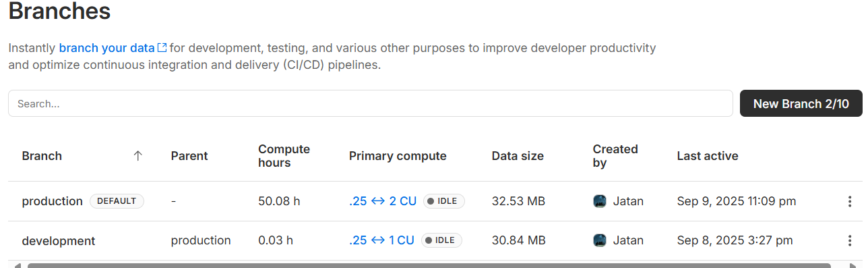
Task: Click the external-link icon after 'branch your data'
Action: pyautogui.click(x=162, y=48)
